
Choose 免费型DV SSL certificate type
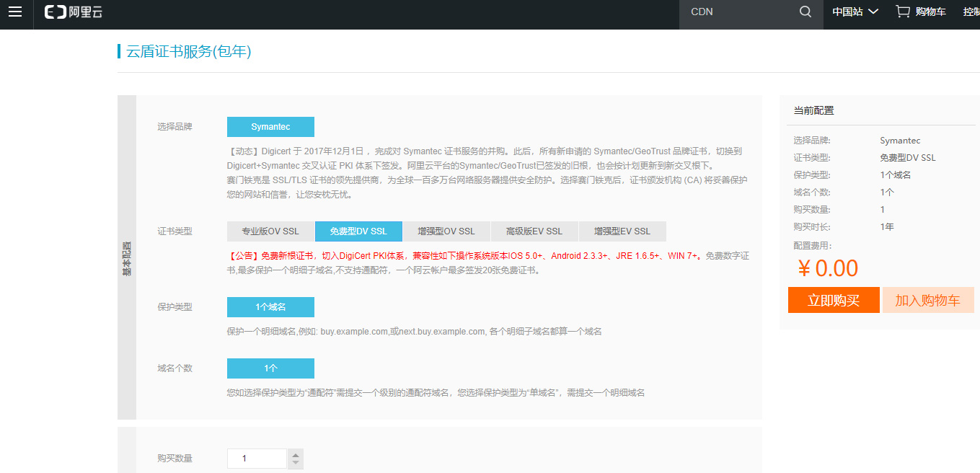(x=358, y=231)
